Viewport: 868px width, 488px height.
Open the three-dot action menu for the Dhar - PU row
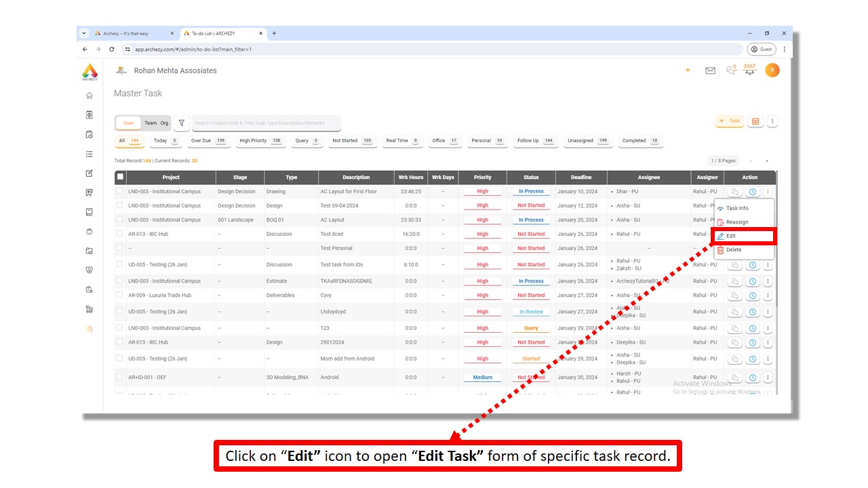coord(768,192)
